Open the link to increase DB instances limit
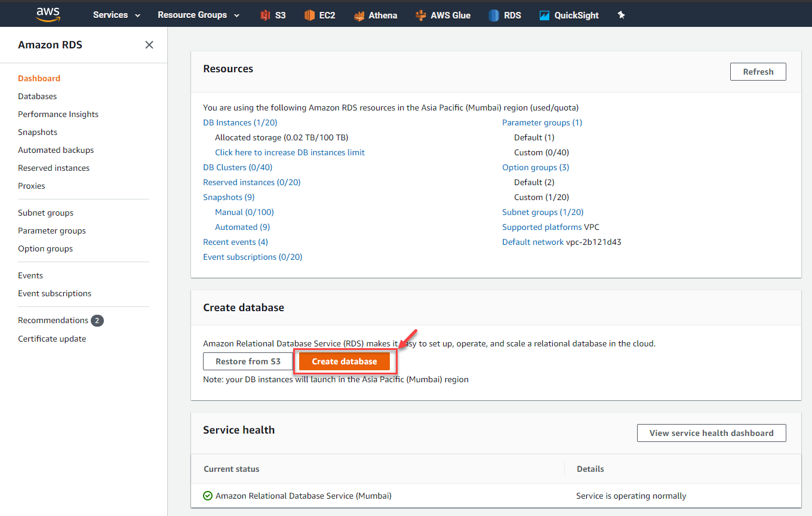The height and width of the screenshot is (516, 812). point(290,152)
